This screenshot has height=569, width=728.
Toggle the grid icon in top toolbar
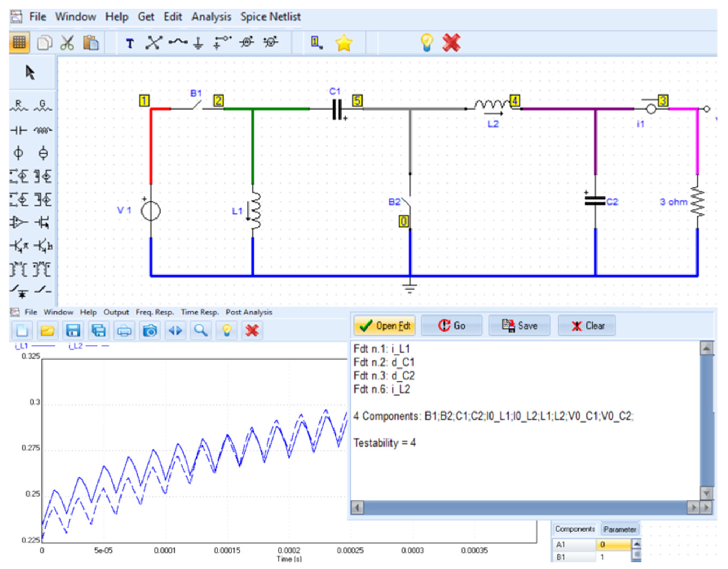19,43
